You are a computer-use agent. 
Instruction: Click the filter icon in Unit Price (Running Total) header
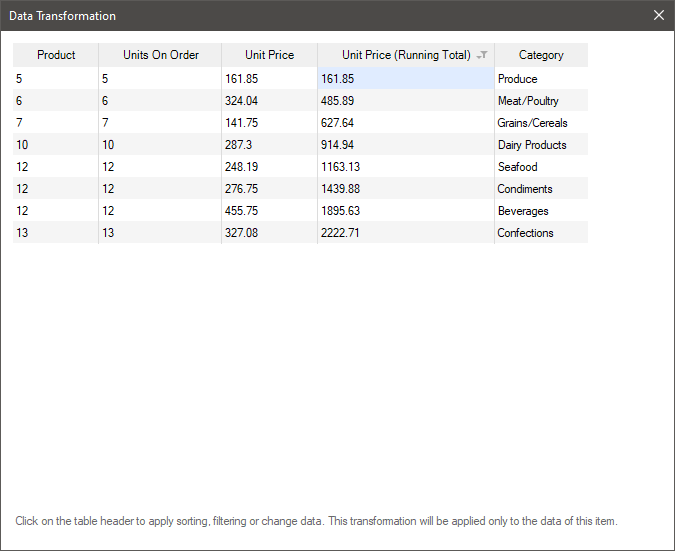point(482,56)
